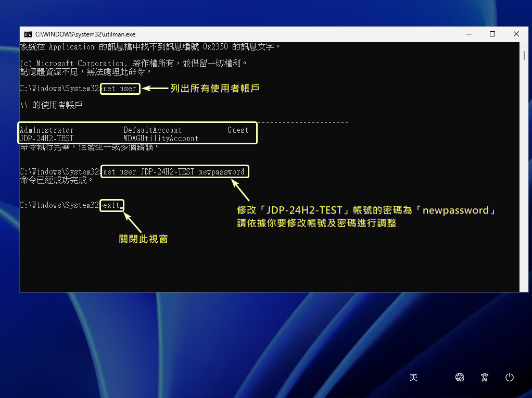
Task: Click the yellow annotation 列出所有使用者帳戶
Action: pyautogui.click(x=214, y=89)
